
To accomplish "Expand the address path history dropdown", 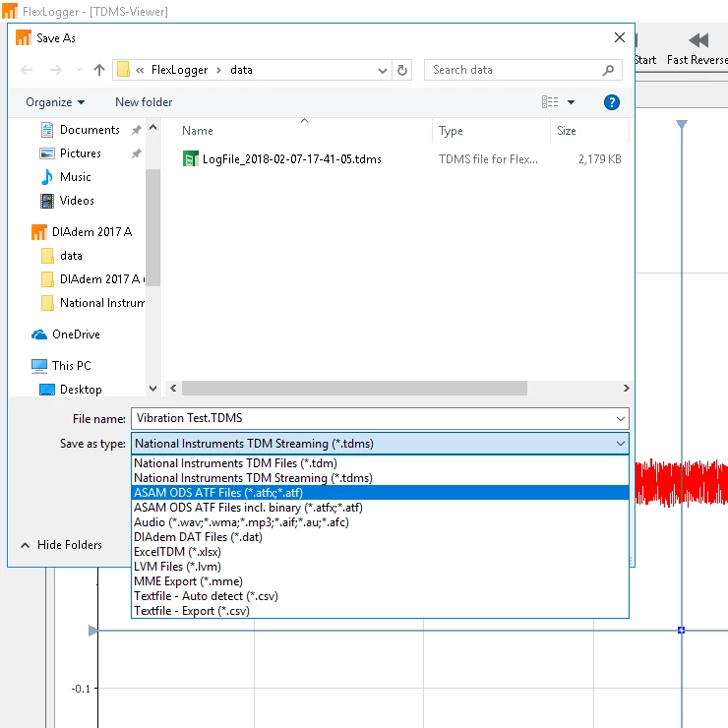I will coord(383,70).
